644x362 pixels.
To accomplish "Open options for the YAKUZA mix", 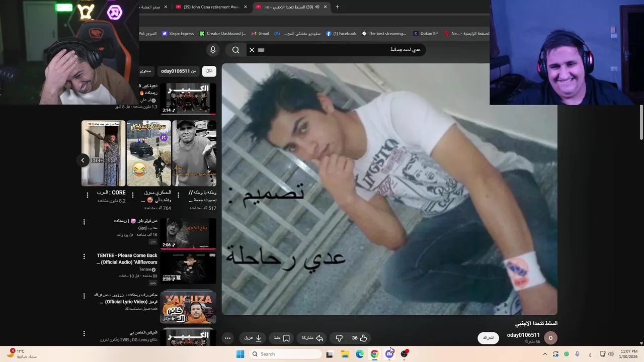I will coord(84,296).
